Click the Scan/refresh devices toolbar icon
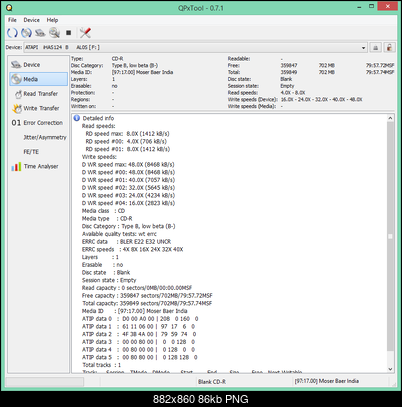402x407 pixels. tap(12, 33)
